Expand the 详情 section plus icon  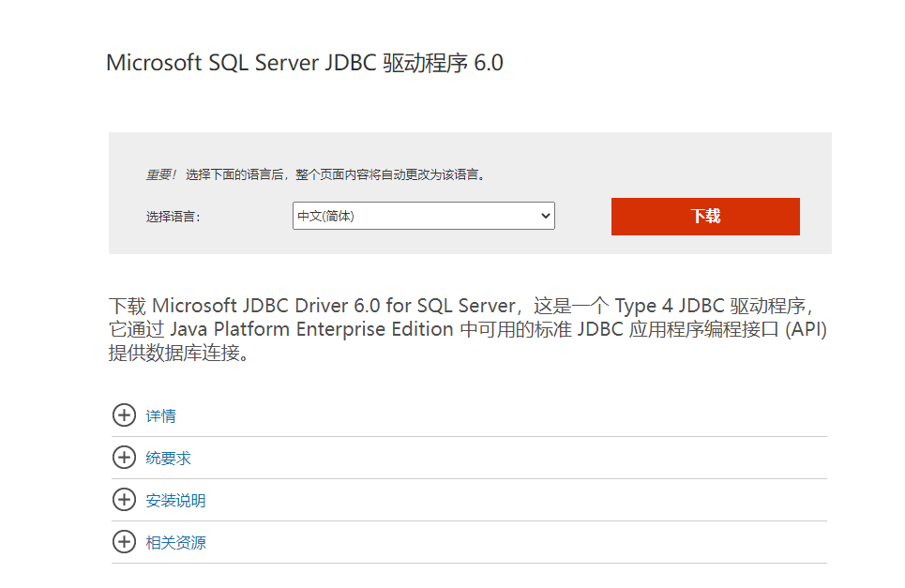tap(124, 415)
